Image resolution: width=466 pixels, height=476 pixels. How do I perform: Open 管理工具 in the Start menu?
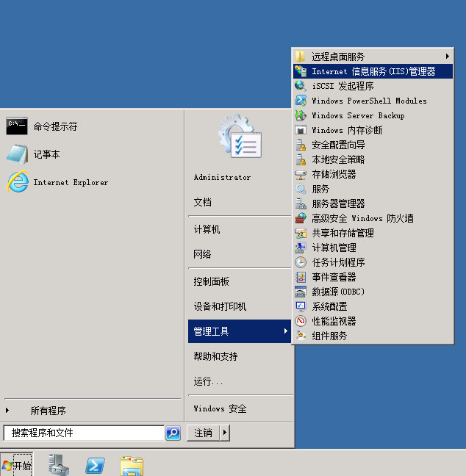240,331
